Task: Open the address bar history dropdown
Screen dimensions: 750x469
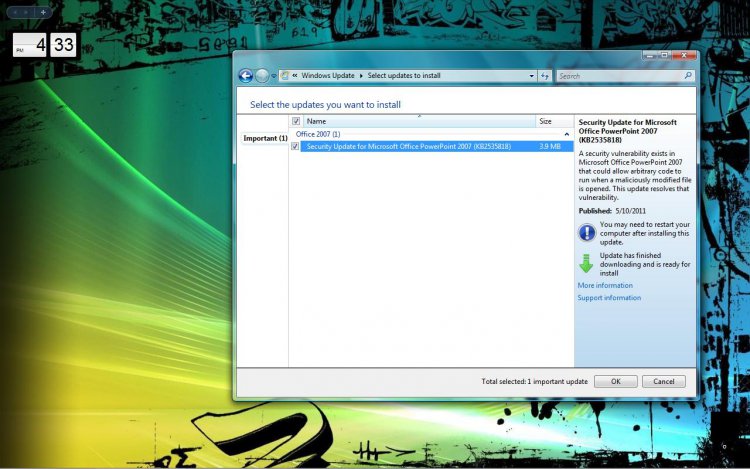Action: pos(531,76)
